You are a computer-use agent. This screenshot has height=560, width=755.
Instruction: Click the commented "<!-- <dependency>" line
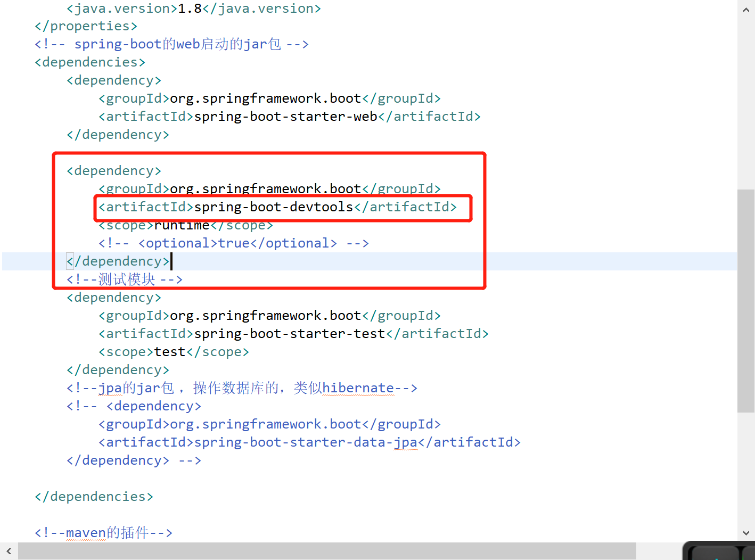tap(134, 406)
